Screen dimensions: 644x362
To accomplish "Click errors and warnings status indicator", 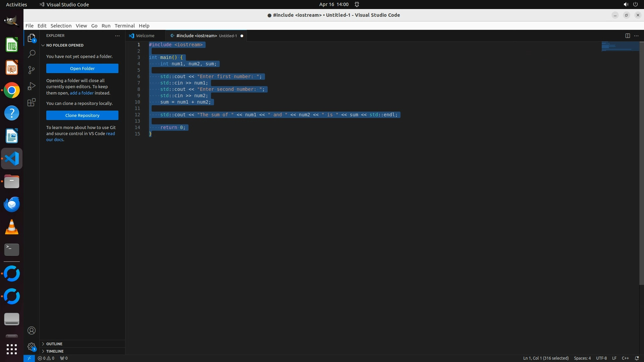I will [x=46, y=358].
